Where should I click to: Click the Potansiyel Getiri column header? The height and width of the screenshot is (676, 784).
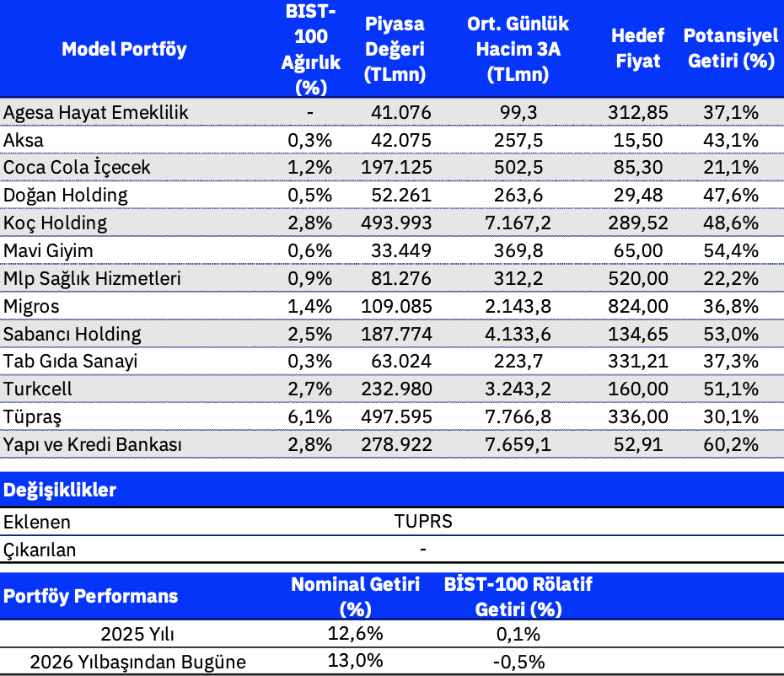[730, 49]
